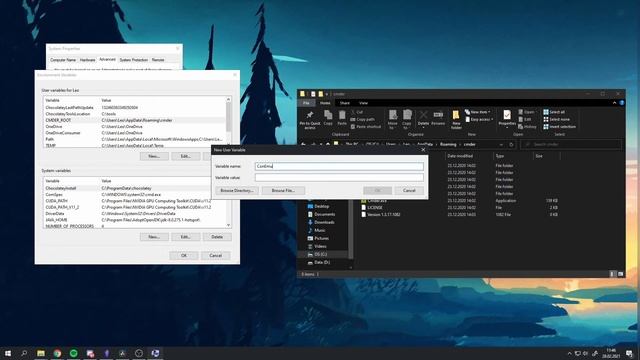
Task: Select the Hardware tab in System Properties
Action: (87, 60)
